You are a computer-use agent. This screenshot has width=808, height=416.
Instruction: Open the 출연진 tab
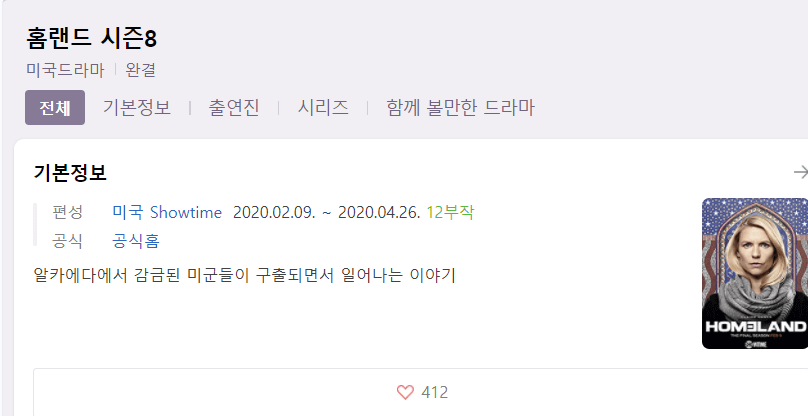(x=233, y=108)
